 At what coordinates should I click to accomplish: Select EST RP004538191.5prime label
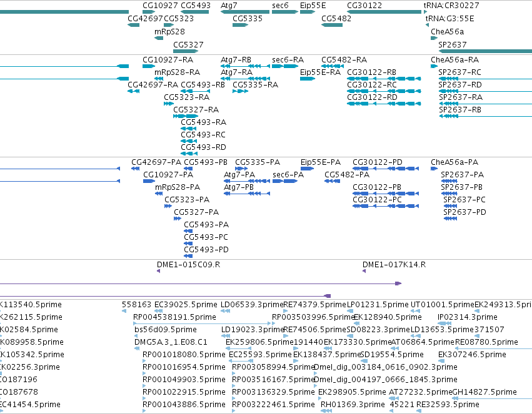coord(174,317)
